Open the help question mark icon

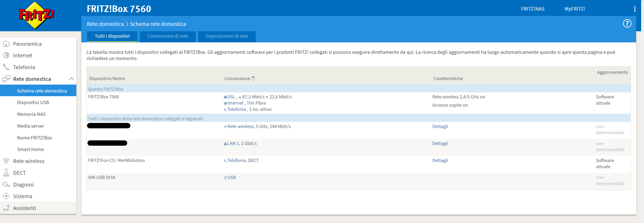627,24
